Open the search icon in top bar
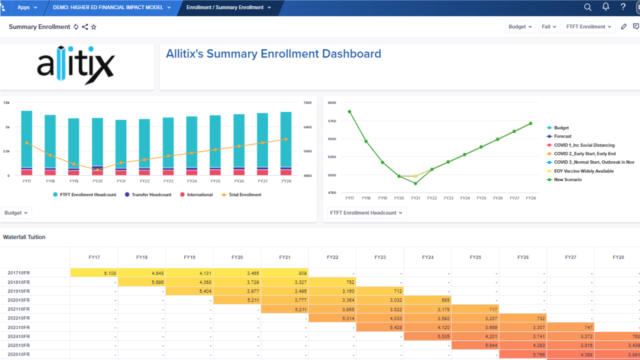Viewport: 640px width, 360px height. [587, 7]
